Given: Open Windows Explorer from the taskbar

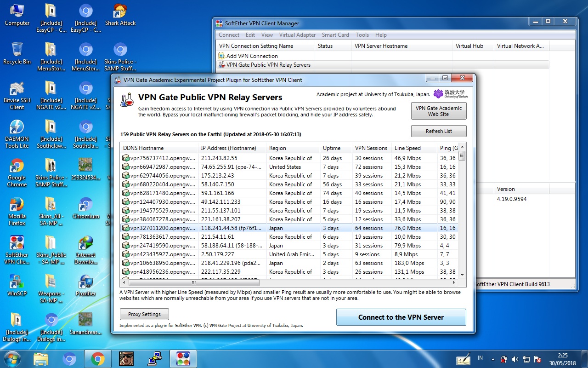Looking at the screenshot, I should 41,359.
